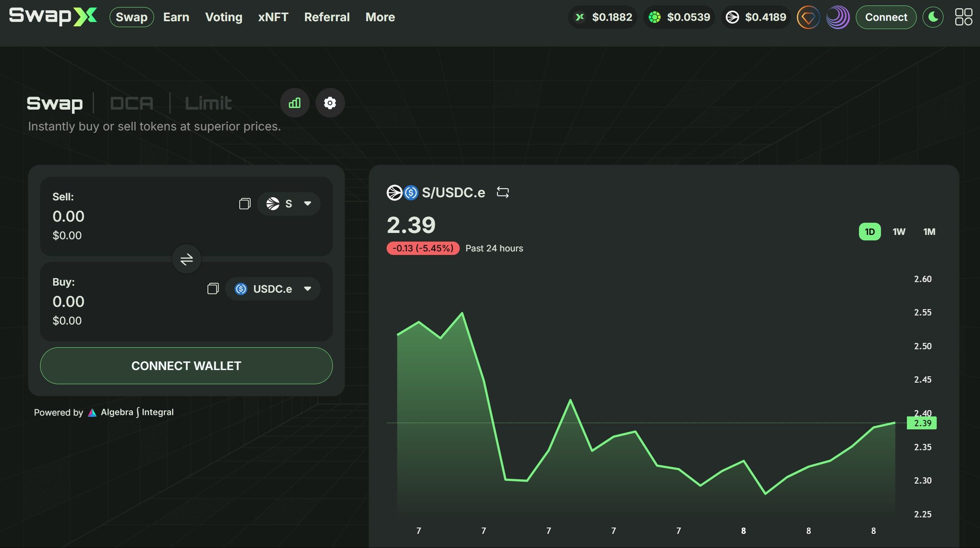980x548 pixels.
Task: Invert the S/USDC.e chart pair icon
Action: (x=503, y=192)
